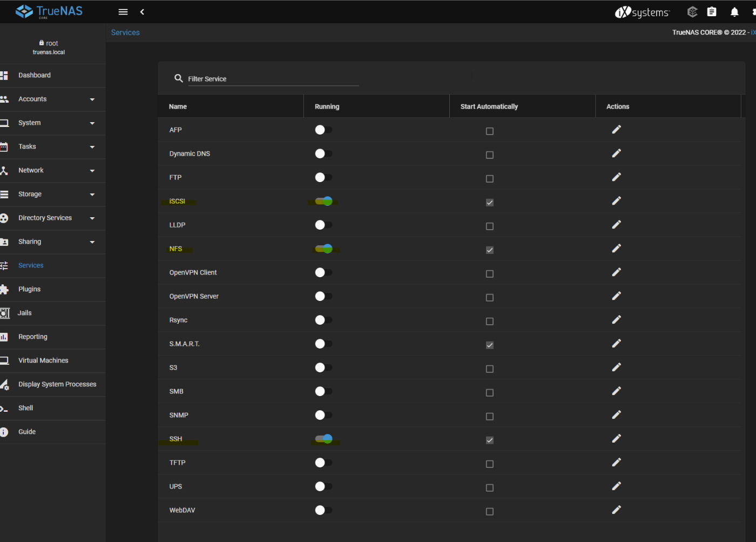Viewport: 756px width, 542px height.
Task: Select Services in the sidebar
Action: click(52, 266)
